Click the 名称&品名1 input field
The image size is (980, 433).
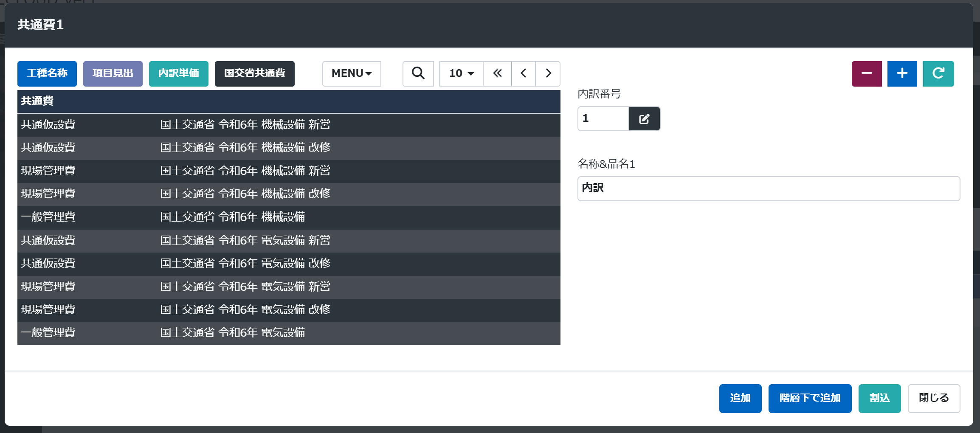[769, 188]
